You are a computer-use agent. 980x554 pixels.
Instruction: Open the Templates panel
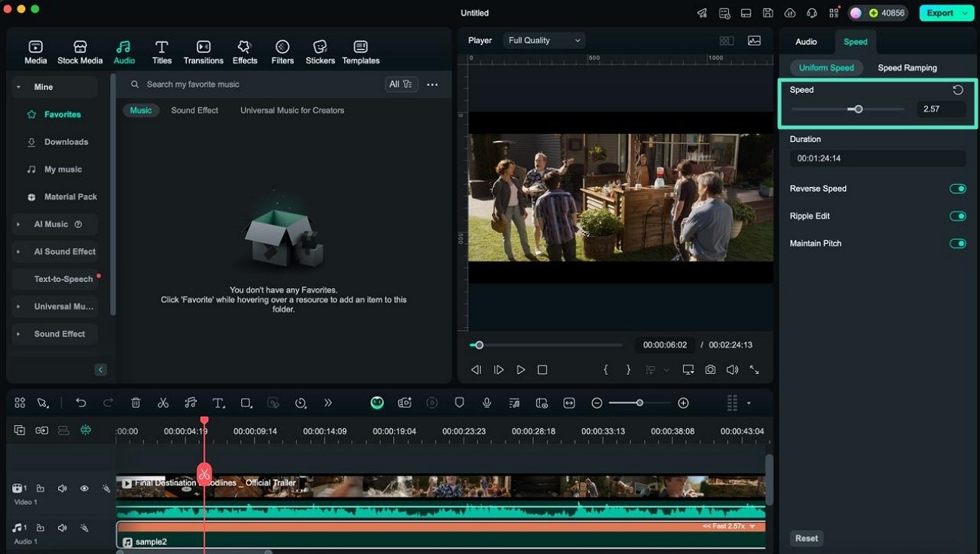coord(360,52)
